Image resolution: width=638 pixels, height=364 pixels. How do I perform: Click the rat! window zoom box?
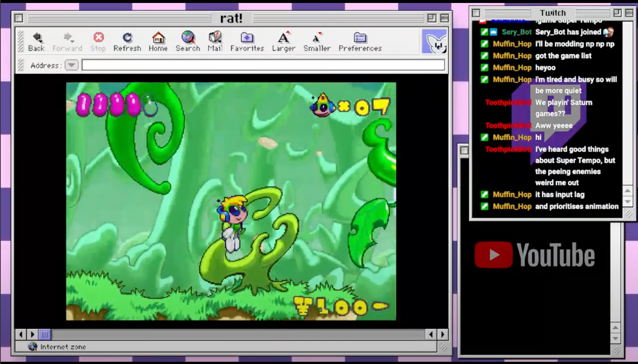click(432, 18)
